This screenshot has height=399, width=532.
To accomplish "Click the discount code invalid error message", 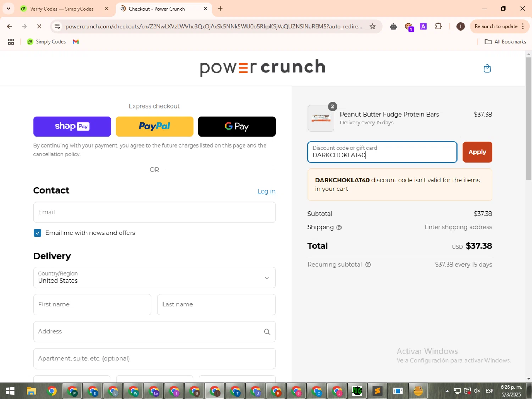I will [x=400, y=185].
